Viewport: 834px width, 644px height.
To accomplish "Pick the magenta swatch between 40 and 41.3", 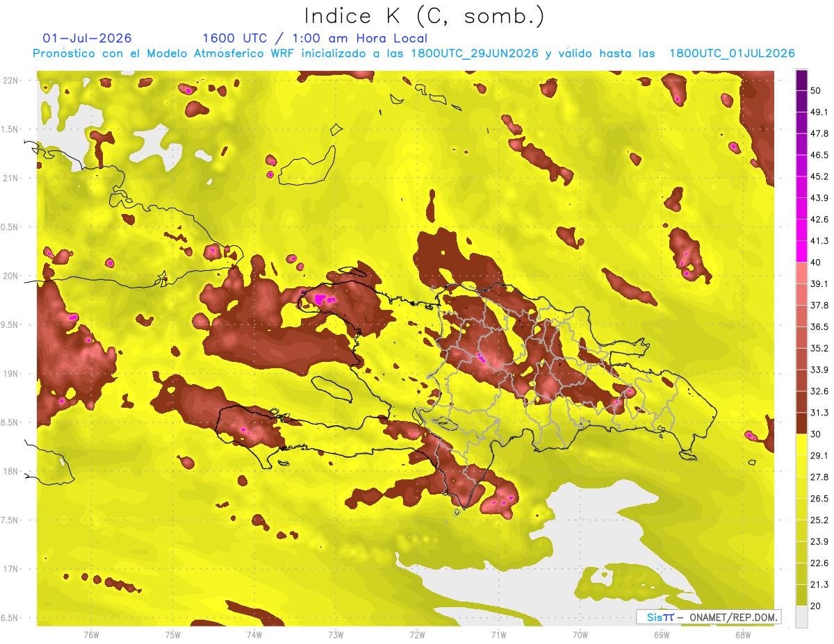I will (801, 251).
